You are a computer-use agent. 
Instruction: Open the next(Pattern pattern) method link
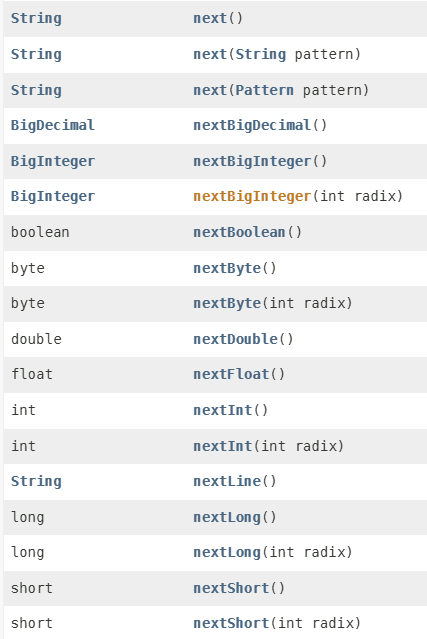pos(210,90)
